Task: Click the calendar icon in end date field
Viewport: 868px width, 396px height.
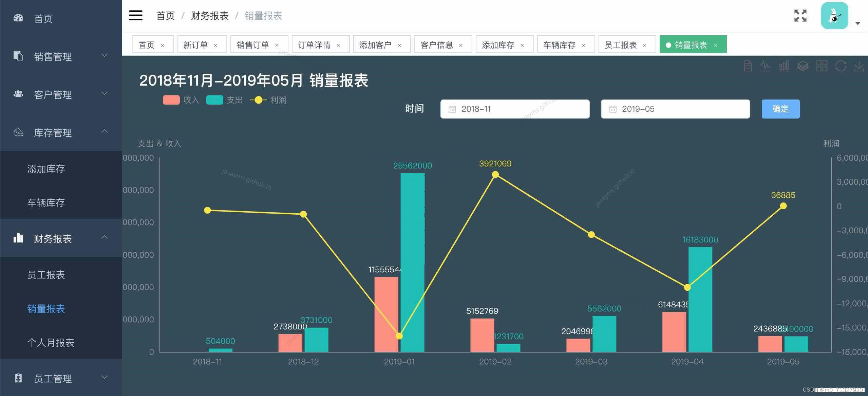Action: (x=612, y=109)
